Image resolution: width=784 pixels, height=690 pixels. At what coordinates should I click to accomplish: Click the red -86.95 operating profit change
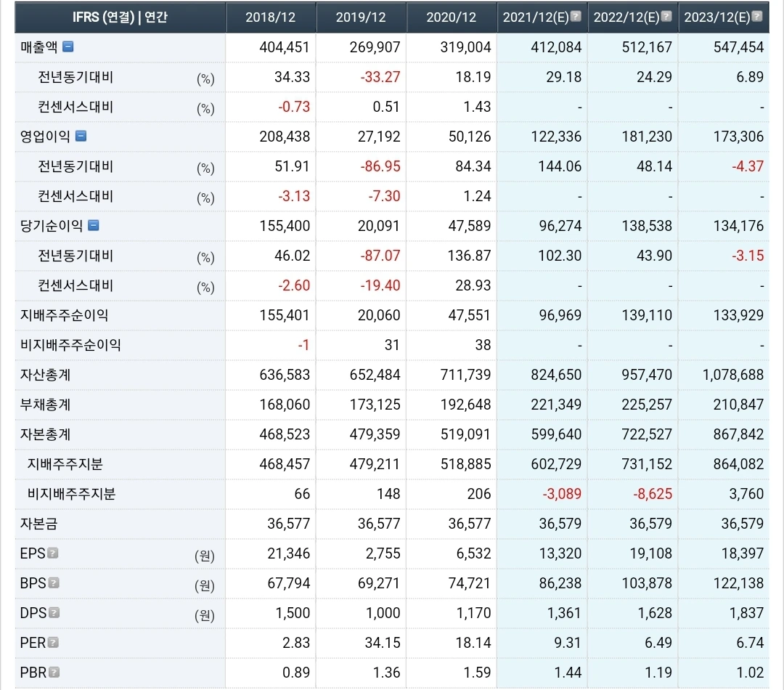point(380,166)
